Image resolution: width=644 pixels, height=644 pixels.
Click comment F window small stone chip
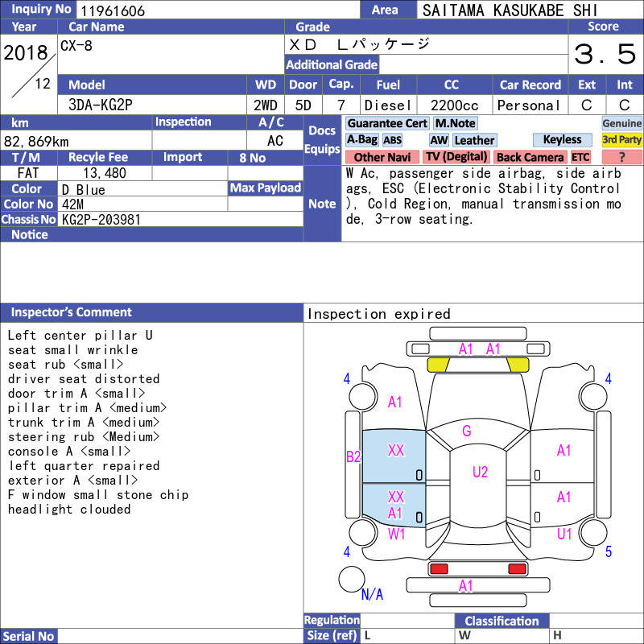tap(97, 495)
